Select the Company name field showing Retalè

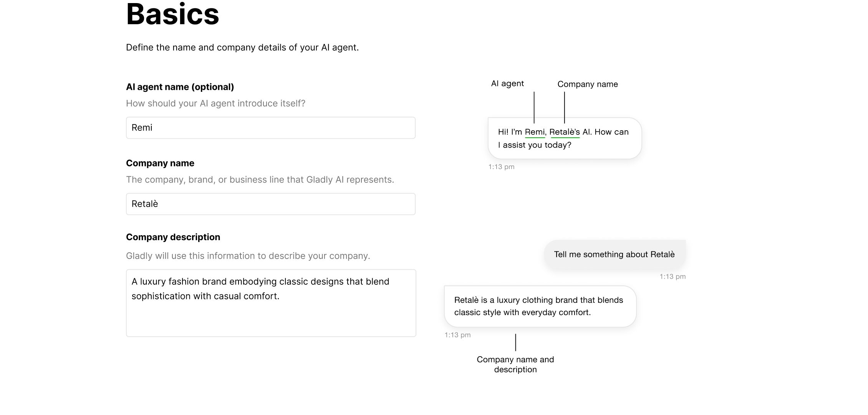tap(270, 204)
